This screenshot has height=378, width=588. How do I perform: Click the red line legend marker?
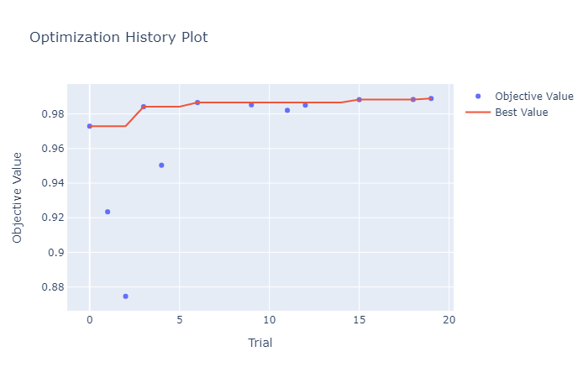(x=479, y=113)
